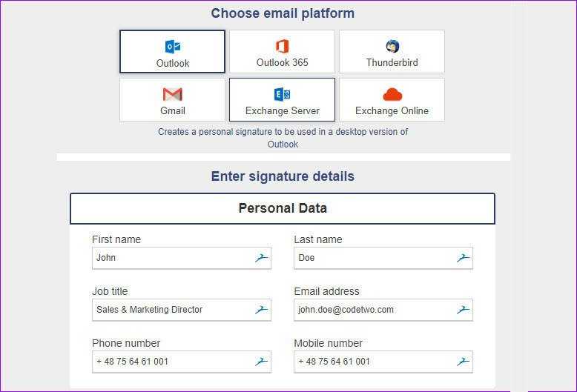
Task: Click into the Last name input
Action: (383, 258)
